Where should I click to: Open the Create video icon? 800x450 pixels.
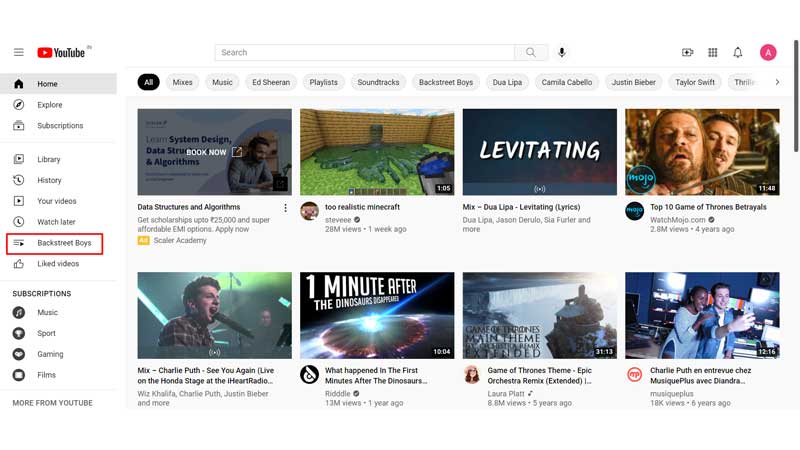(x=688, y=53)
